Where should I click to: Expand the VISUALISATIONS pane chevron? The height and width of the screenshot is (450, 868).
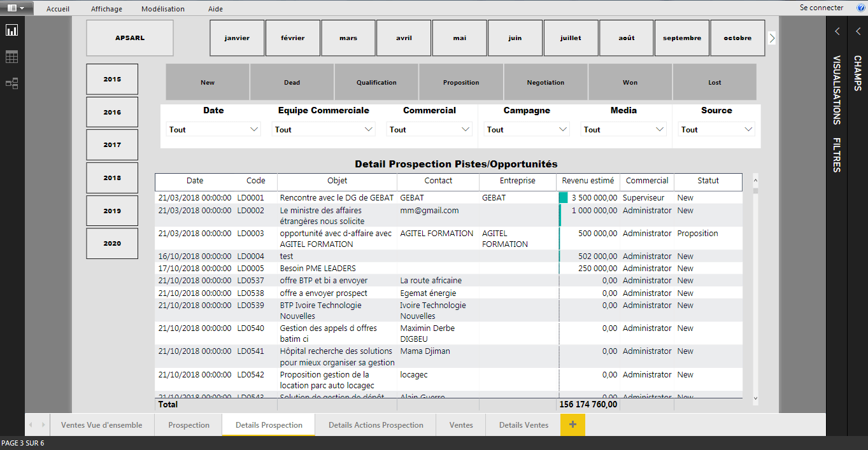pyautogui.click(x=837, y=30)
